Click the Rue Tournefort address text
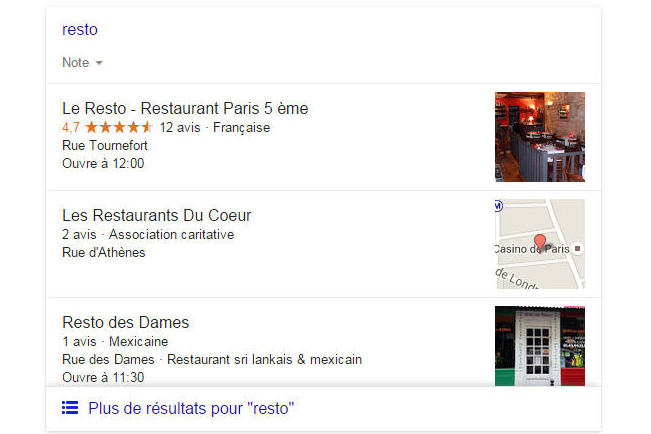This screenshot has width=651, height=434. point(105,145)
